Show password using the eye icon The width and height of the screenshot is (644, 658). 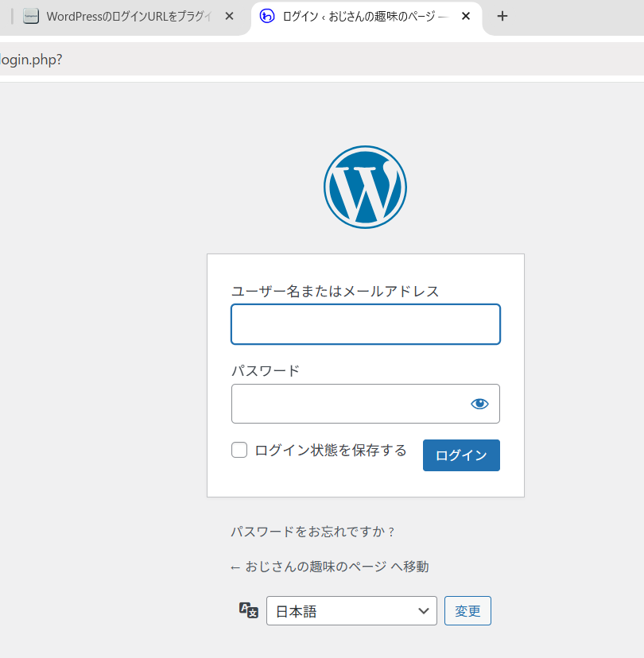pos(479,404)
